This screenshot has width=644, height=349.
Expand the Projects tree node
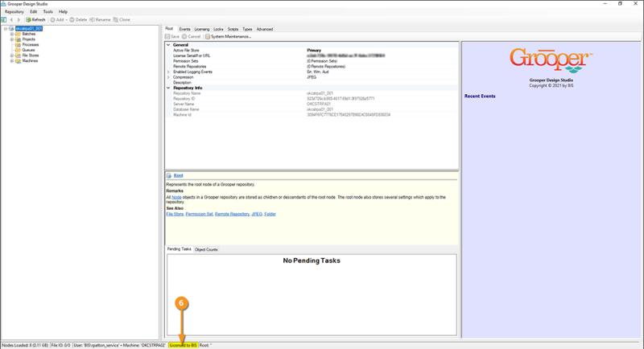tap(12, 39)
